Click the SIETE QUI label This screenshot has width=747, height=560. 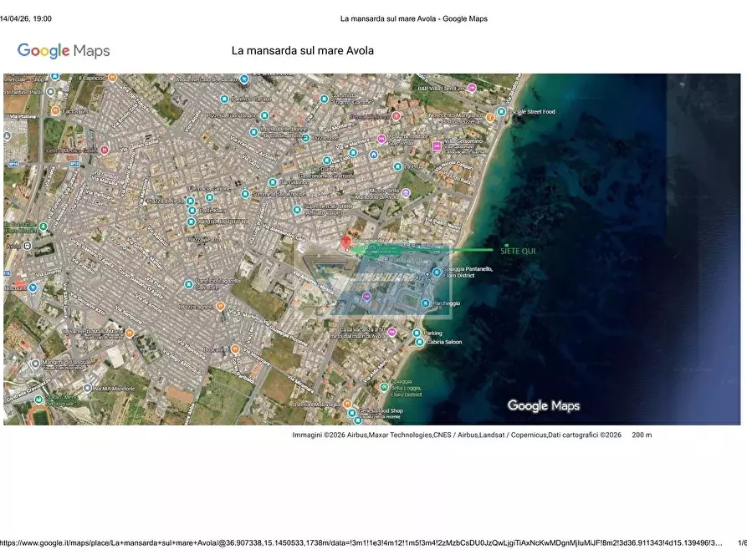point(518,251)
